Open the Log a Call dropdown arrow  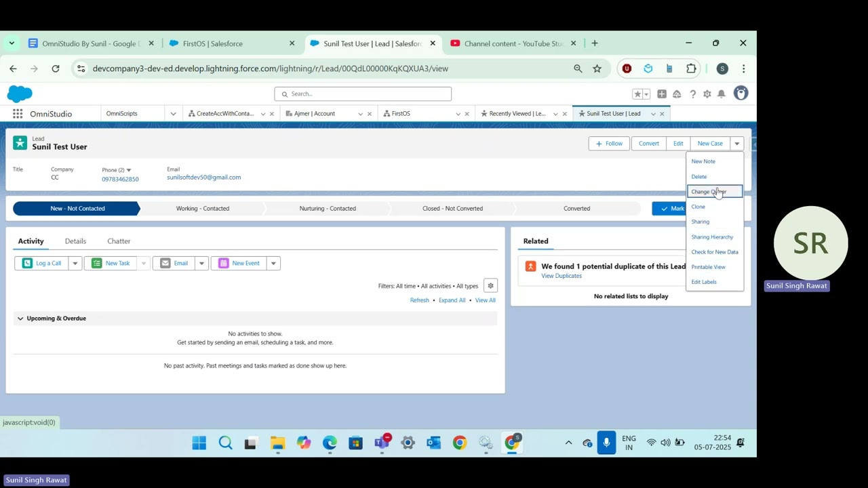pyautogui.click(x=75, y=263)
